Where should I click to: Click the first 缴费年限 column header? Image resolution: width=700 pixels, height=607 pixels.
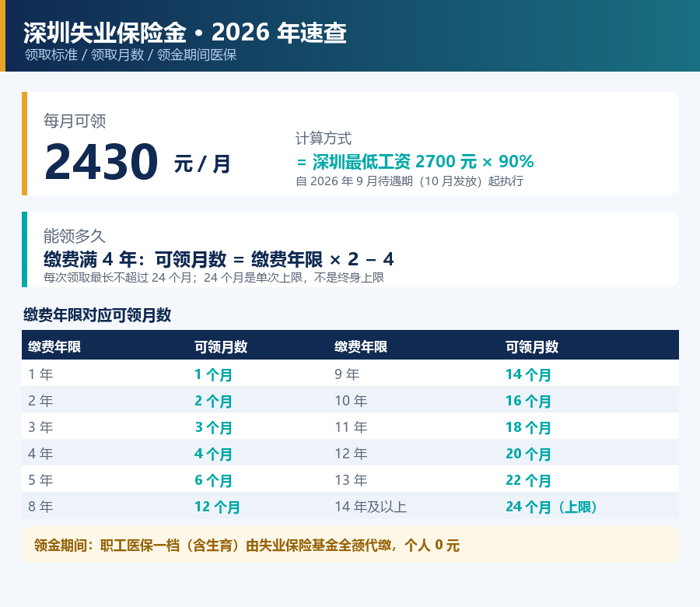click(x=54, y=346)
